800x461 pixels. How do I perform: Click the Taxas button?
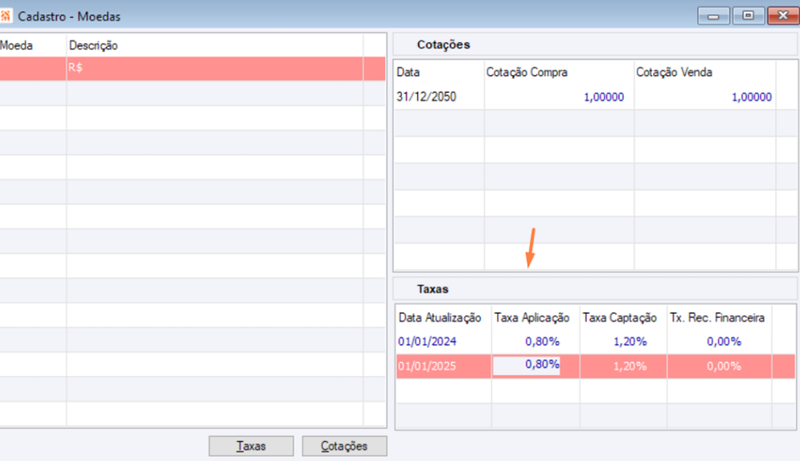[x=251, y=446]
